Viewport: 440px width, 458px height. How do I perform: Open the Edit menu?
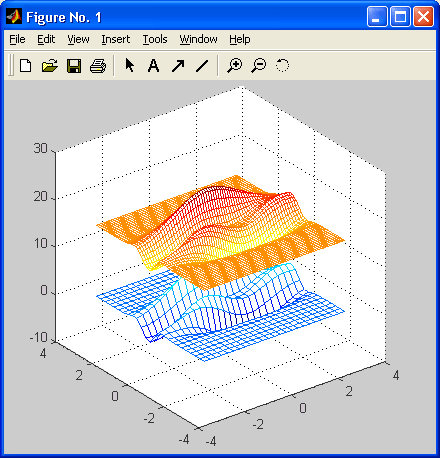[x=46, y=39]
